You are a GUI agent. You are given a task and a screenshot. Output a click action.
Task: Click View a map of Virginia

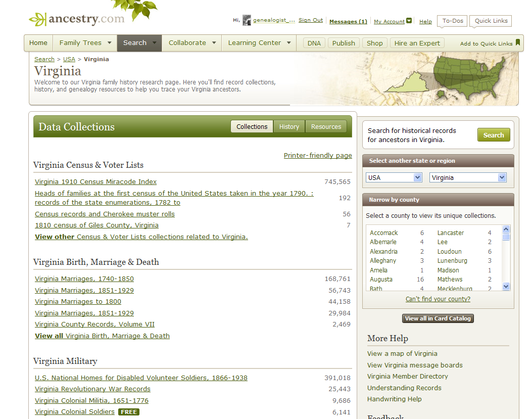click(402, 353)
